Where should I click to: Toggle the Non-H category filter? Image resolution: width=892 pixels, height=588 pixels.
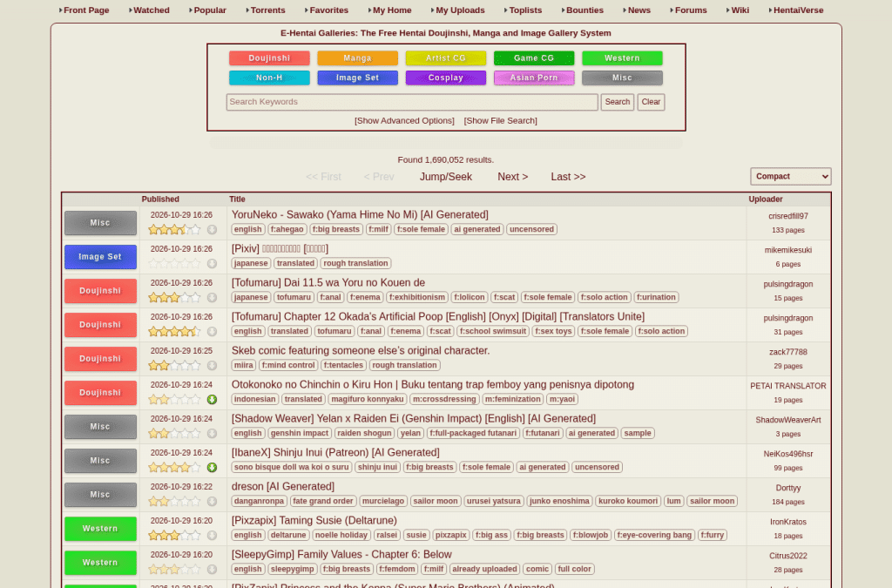click(269, 78)
